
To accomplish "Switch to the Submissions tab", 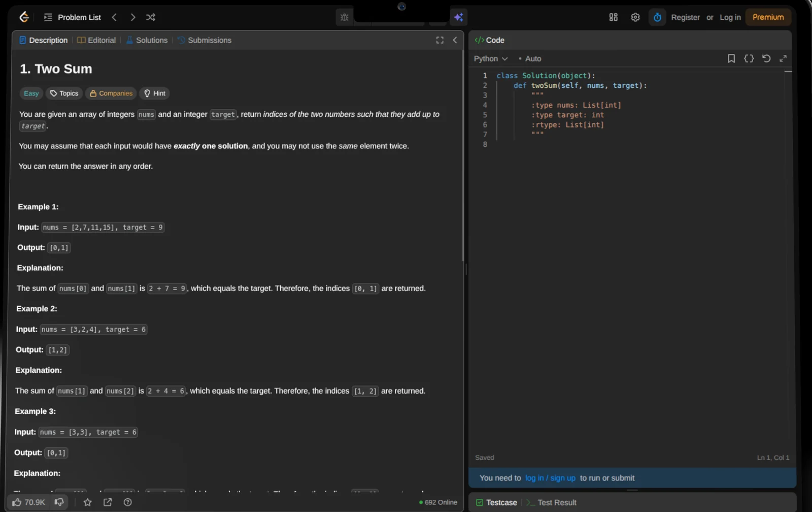I will [205, 40].
